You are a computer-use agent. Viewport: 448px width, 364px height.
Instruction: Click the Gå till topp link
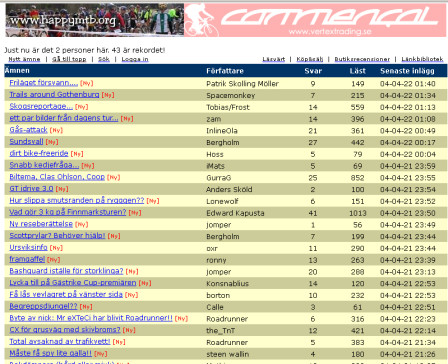pyautogui.click(x=69, y=59)
